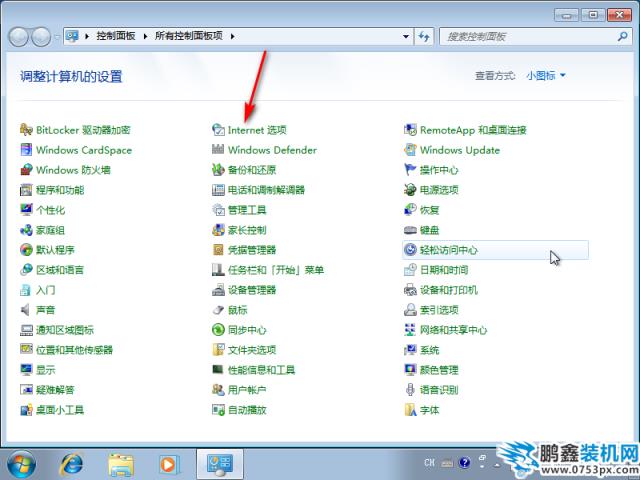Open the 入门 link
The image size is (640, 480).
tap(45, 290)
